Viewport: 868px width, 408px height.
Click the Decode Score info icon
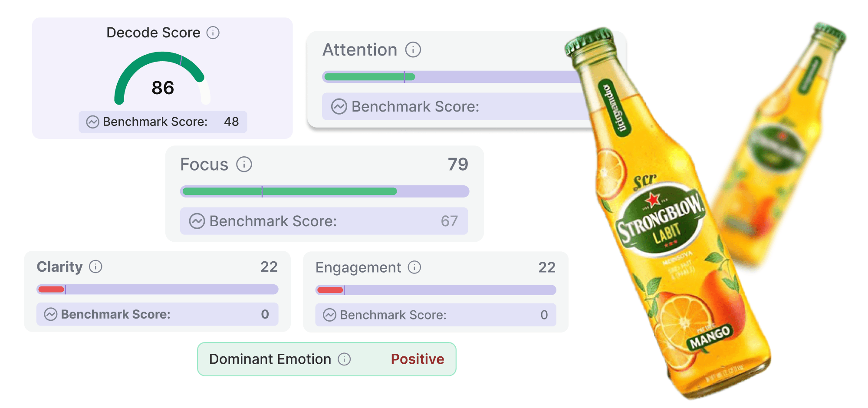click(212, 32)
